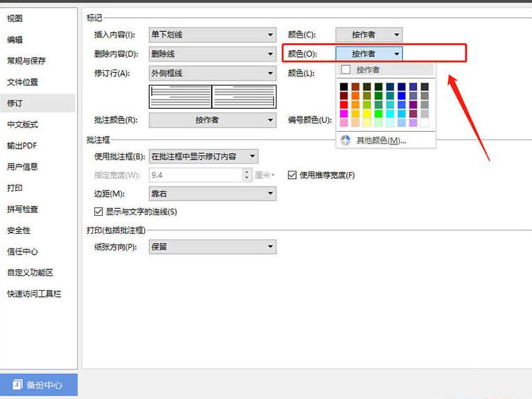532x399 pixels.
Task: Click the right-side revision line preview
Action: click(x=244, y=96)
